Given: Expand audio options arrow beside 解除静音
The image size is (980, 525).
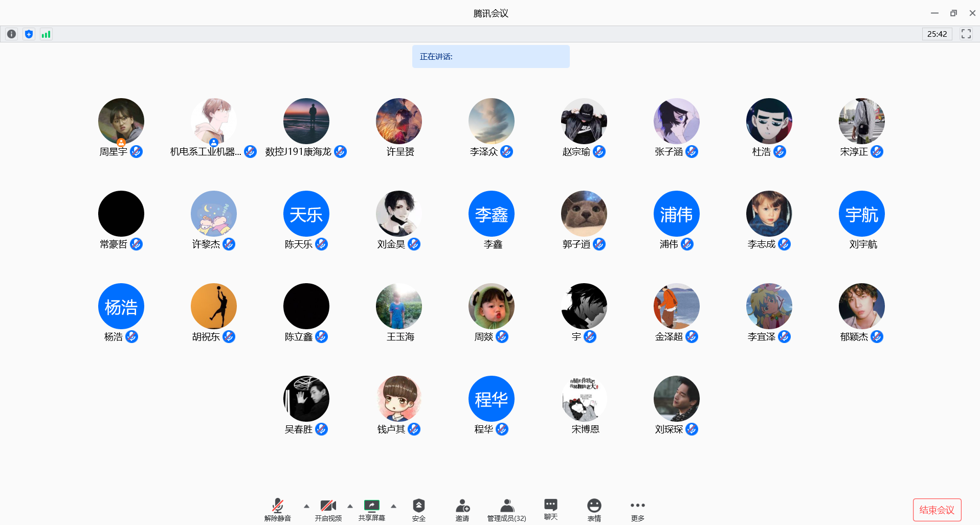Looking at the screenshot, I should point(306,506).
